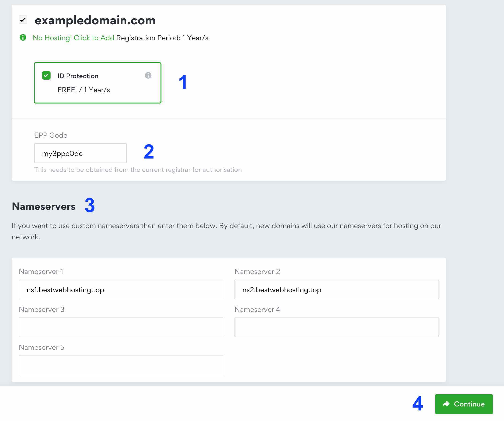The image size is (504, 421).
Task: Edit the Nameserver 1 field
Action: [121, 289]
